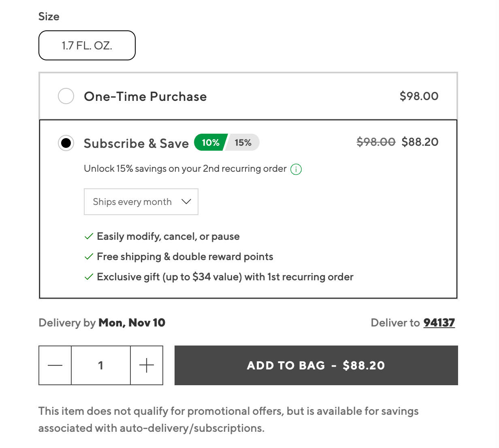Screen dimensions: 499x448
Task: Open the Ships every month dropdown
Action: [141, 202]
